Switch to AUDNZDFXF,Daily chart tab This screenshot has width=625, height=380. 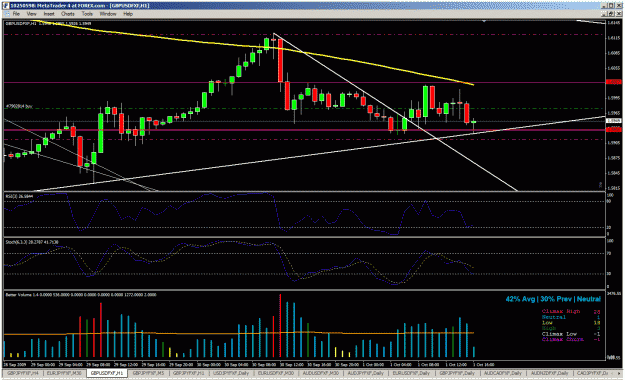tap(549, 373)
